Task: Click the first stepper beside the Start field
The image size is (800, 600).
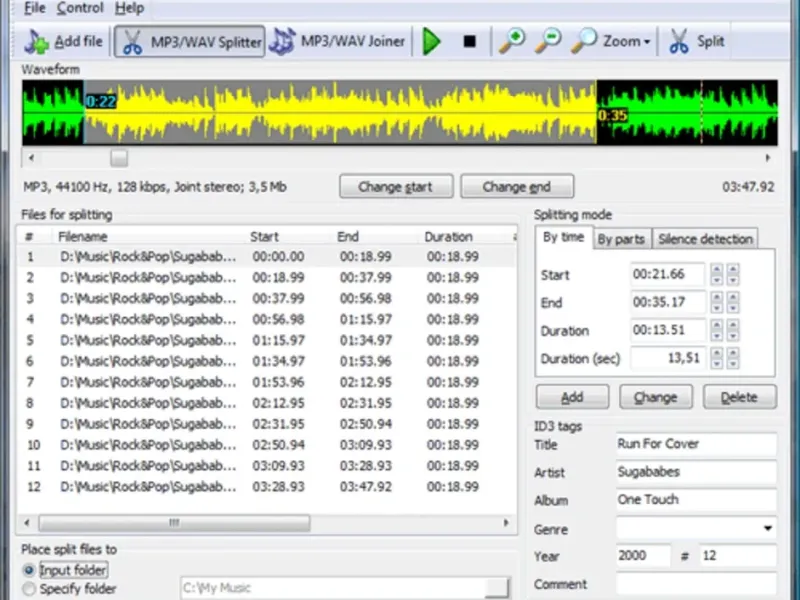Action: [x=717, y=274]
